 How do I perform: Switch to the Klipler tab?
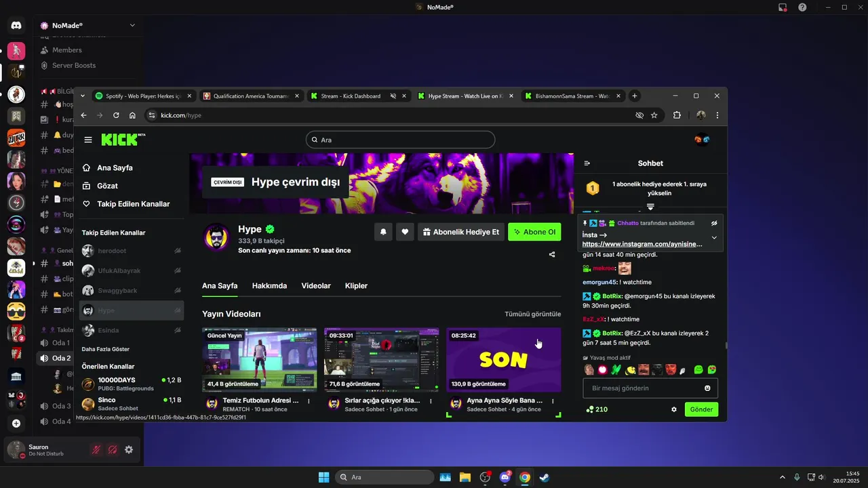(x=356, y=286)
